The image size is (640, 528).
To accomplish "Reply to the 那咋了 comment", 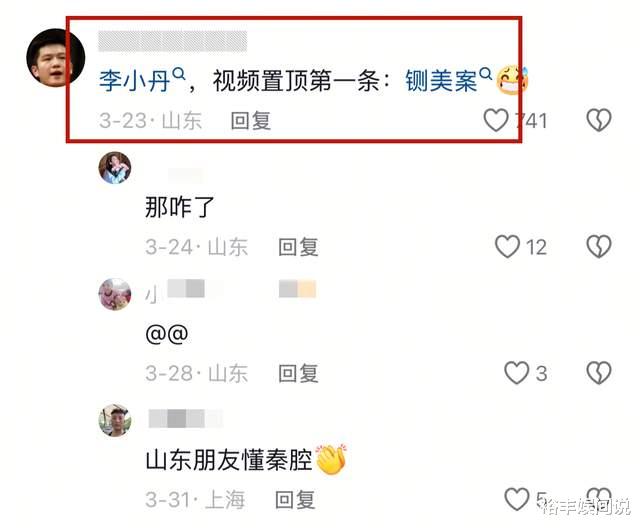I will pos(298,247).
